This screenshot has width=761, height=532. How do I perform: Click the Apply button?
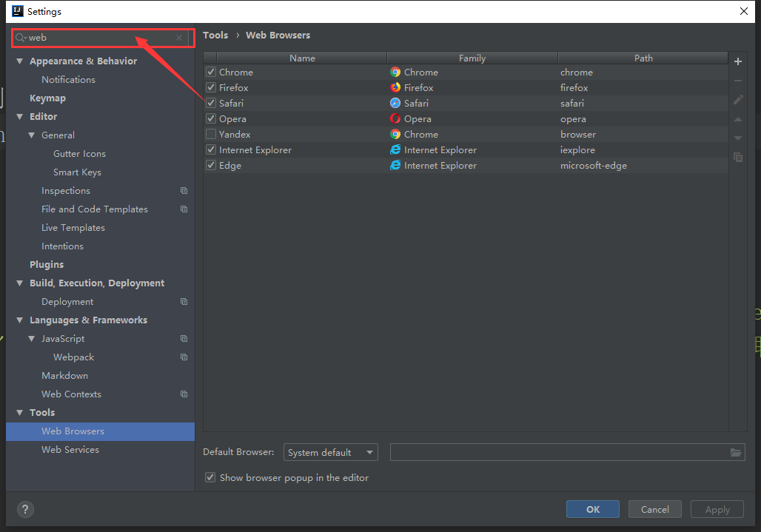tap(717, 509)
